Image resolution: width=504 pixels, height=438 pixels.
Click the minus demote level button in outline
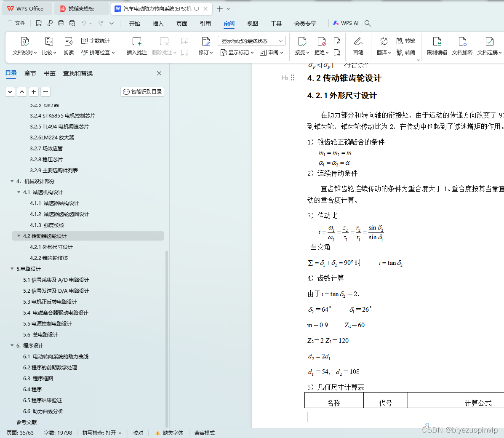pos(45,92)
